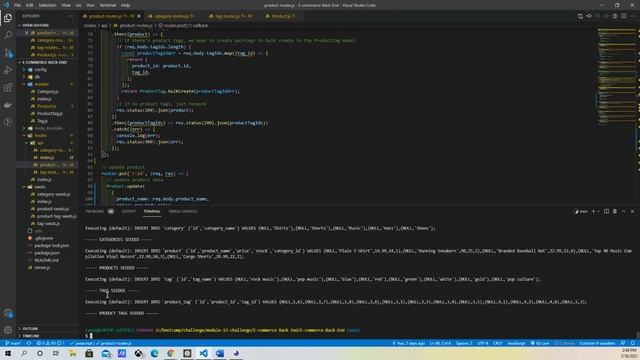This screenshot has width=640, height=360.
Task: Open the Search view in activity bar
Action: pyautogui.click(x=8, y=36)
